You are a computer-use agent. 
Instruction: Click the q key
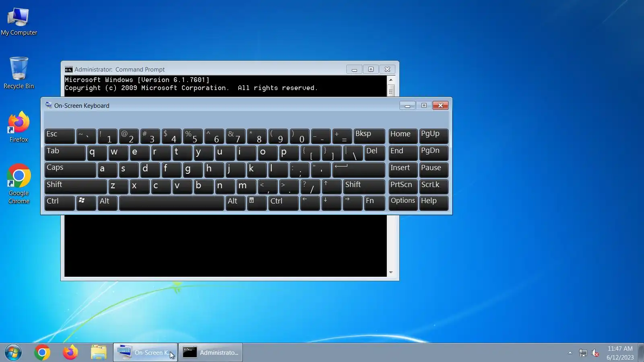[x=97, y=153]
